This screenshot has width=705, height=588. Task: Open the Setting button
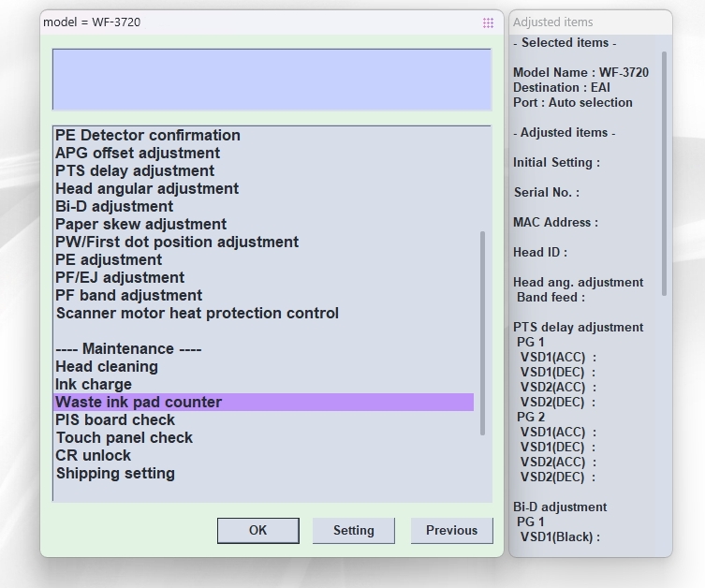(353, 531)
